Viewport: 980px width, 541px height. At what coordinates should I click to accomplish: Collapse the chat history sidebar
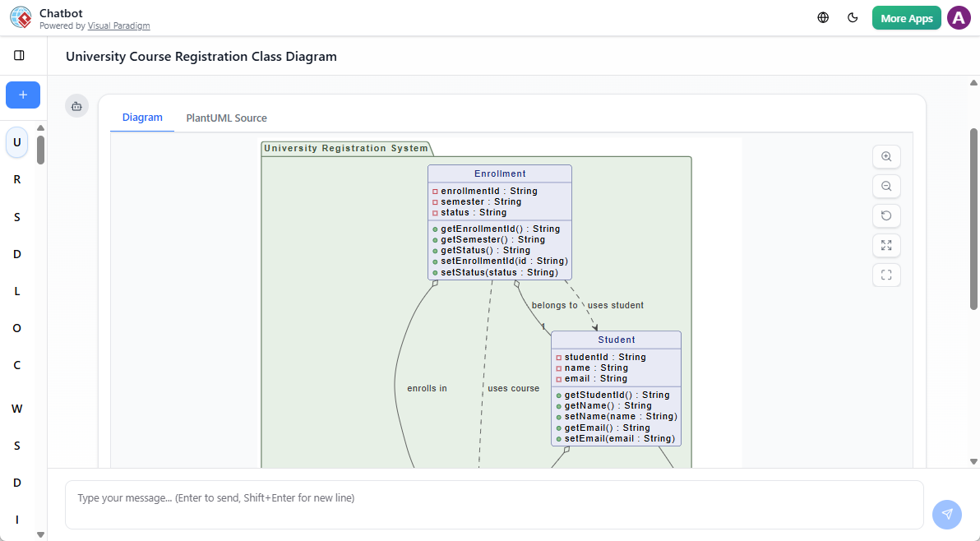(20, 55)
